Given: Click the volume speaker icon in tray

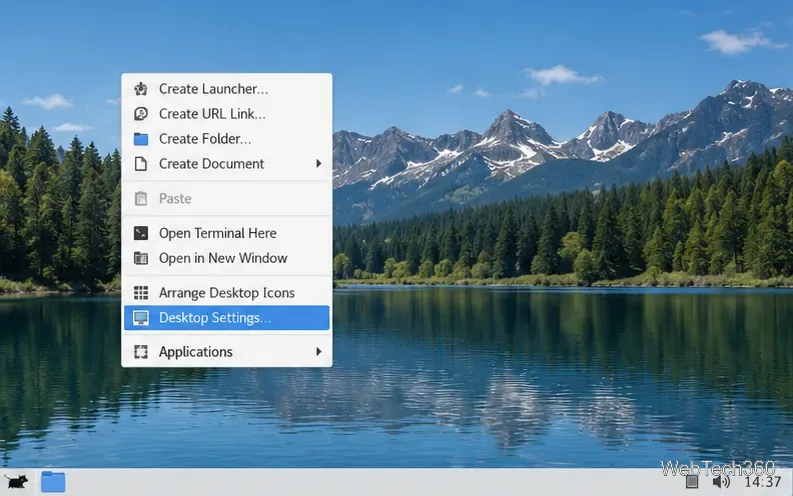Looking at the screenshot, I should (721, 482).
